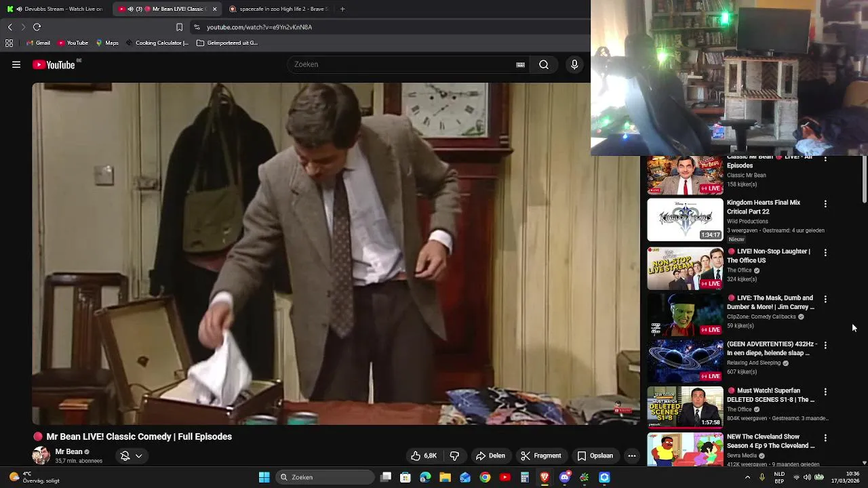
Task: Open Discord from the taskbar
Action: pyautogui.click(x=565, y=477)
